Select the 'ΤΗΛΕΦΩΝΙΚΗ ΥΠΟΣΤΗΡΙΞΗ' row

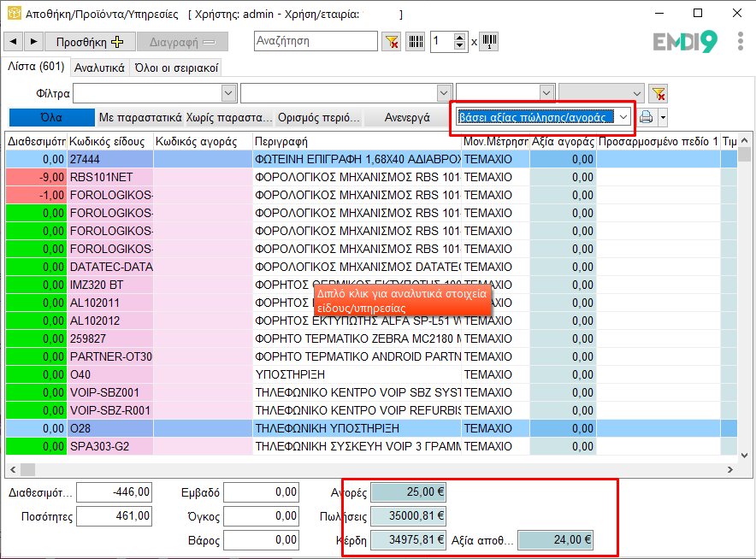pos(371,428)
